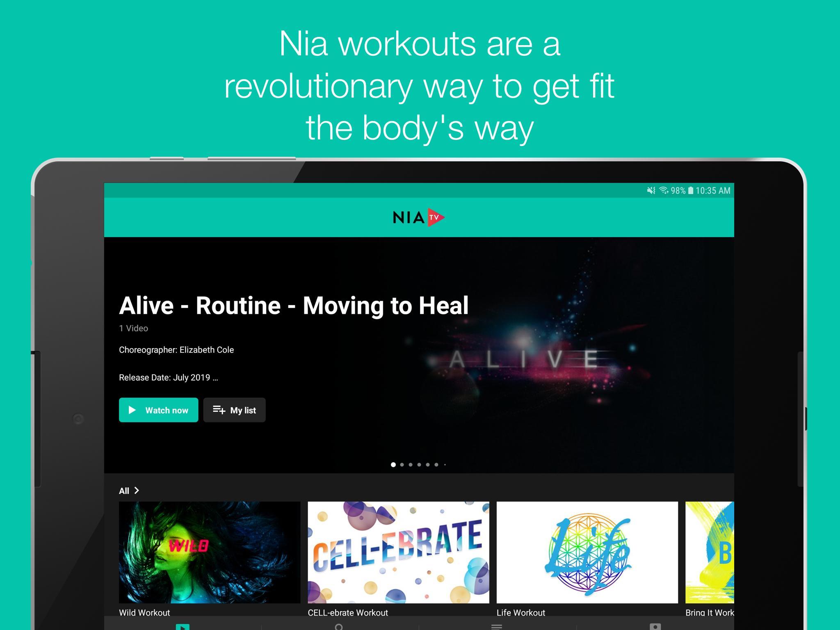Viewport: 840px width, 630px height.
Task: Switch to the Search tab icon
Action: 339,627
